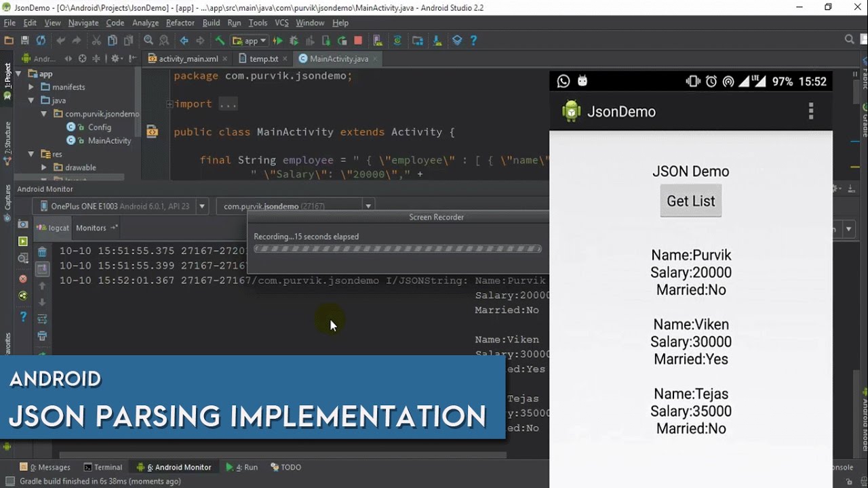
Task: Open Messages tool window at bottom
Action: pyautogui.click(x=45, y=467)
